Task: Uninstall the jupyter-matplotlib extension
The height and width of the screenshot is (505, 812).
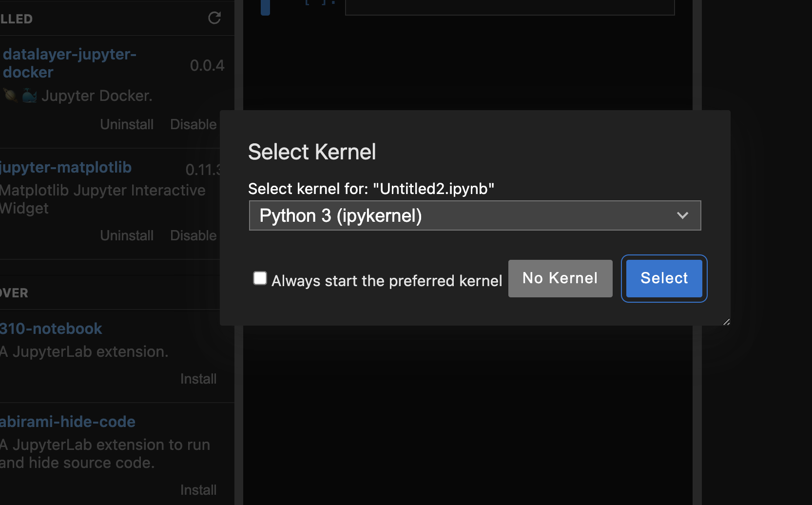Action: pyautogui.click(x=127, y=235)
